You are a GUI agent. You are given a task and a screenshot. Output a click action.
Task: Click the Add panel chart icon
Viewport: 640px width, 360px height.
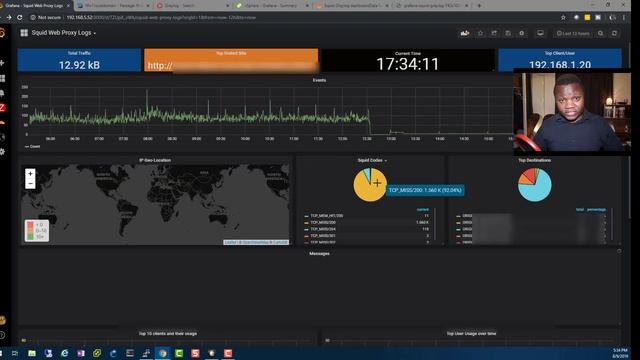coord(464,33)
